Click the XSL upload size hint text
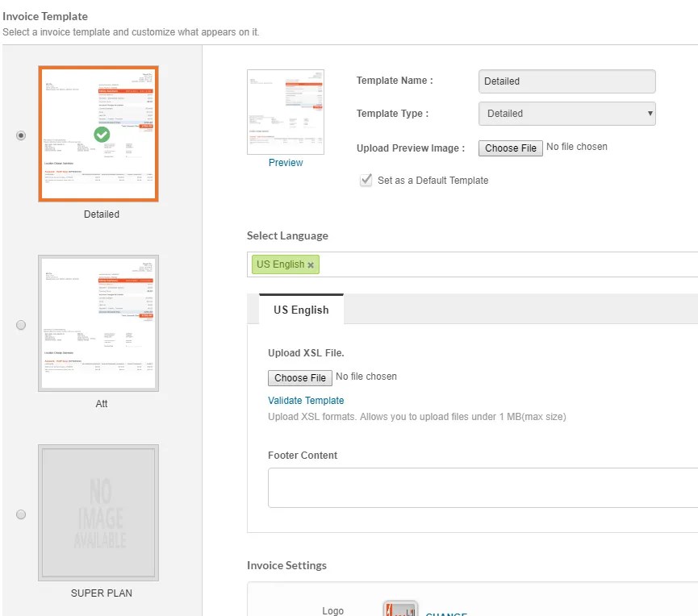Image resolution: width=698 pixels, height=616 pixels. [x=417, y=417]
